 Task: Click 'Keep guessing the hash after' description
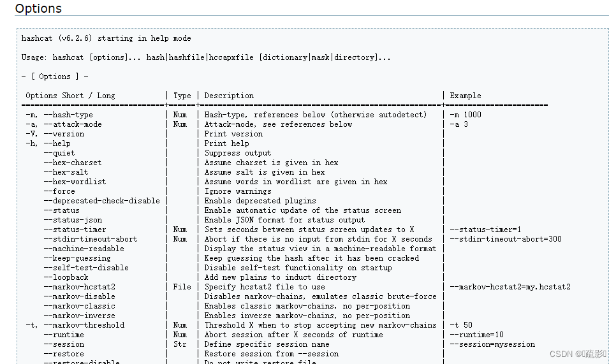click(x=312, y=258)
